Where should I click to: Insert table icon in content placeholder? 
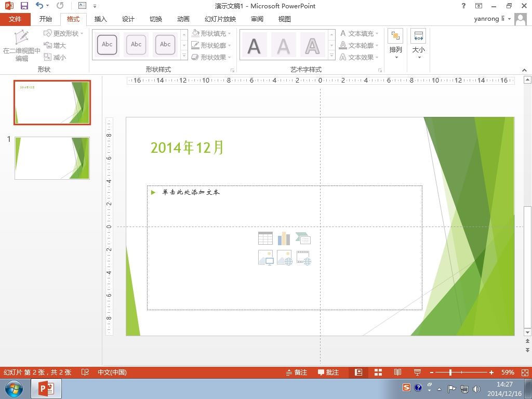tap(265, 238)
